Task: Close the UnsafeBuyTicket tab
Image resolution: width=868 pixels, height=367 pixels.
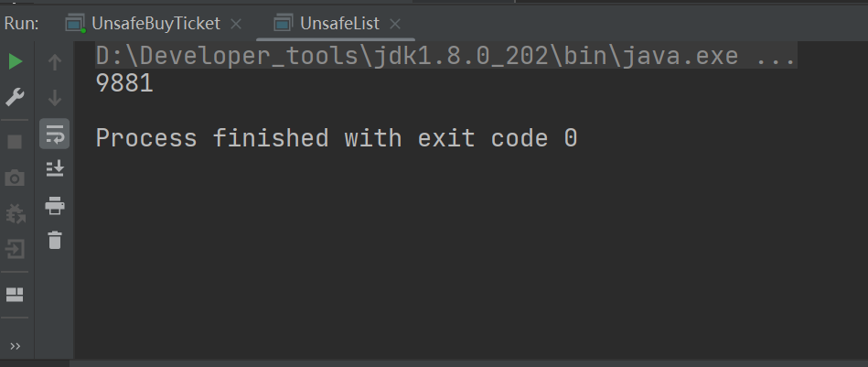Action: 236,23
